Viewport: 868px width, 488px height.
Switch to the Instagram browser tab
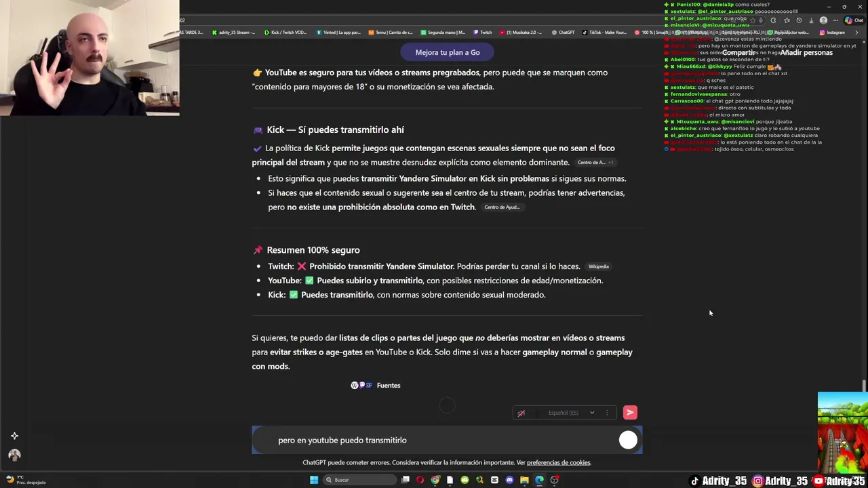click(832, 33)
